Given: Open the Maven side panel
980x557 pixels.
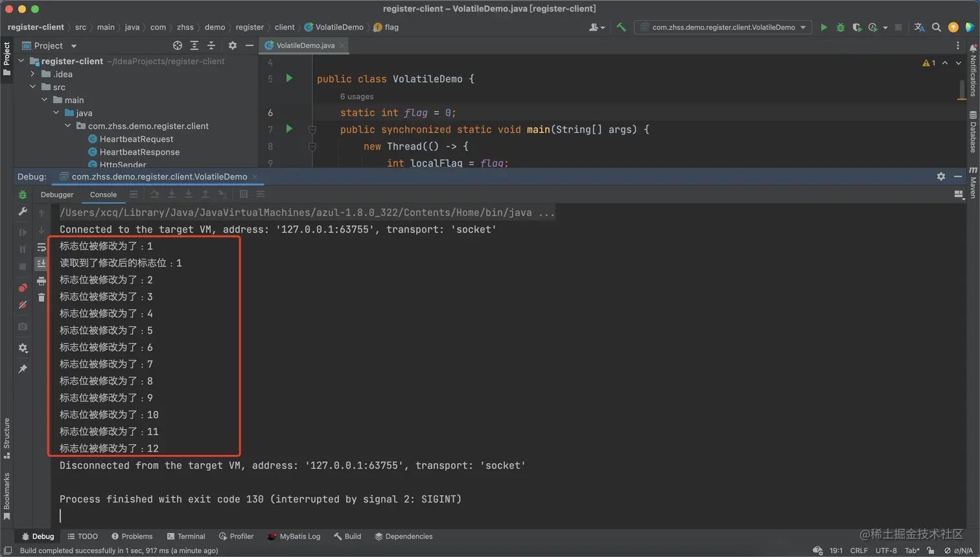Looking at the screenshot, I should [x=973, y=182].
